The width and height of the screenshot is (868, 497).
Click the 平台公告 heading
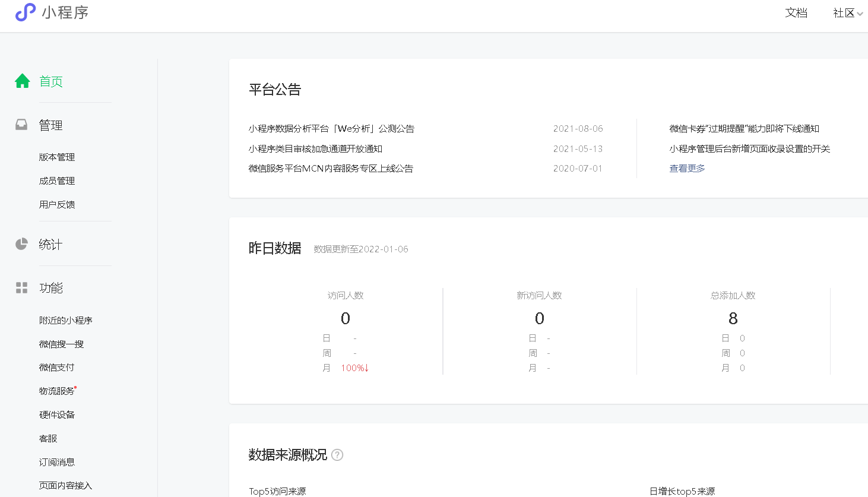click(x=275, y=90)
